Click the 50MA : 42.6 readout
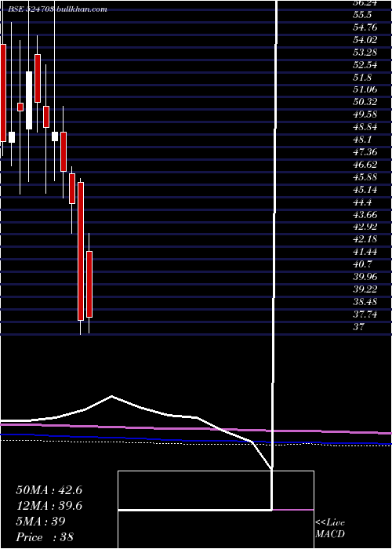 (x=49, y=490)
